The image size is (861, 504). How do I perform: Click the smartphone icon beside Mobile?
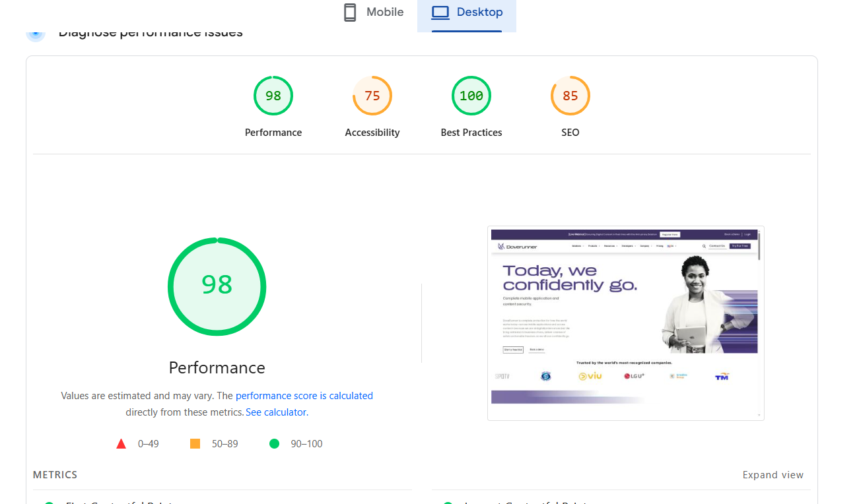pos(350,13)
